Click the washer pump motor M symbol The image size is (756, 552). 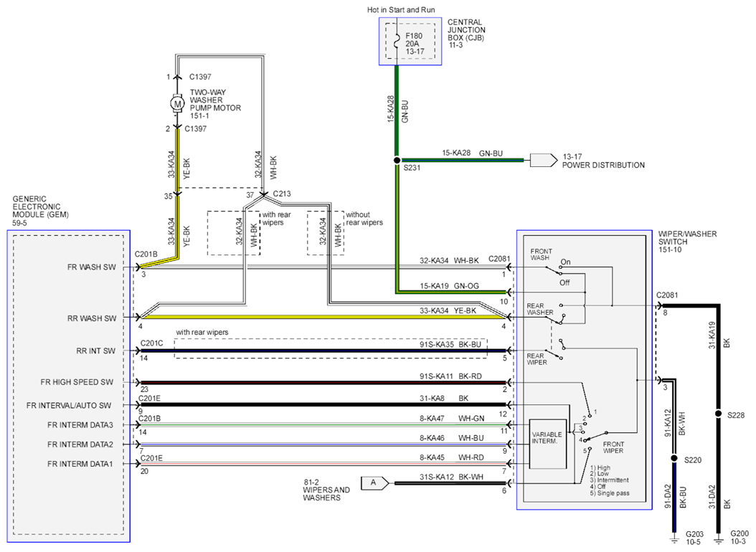(177, 103)
